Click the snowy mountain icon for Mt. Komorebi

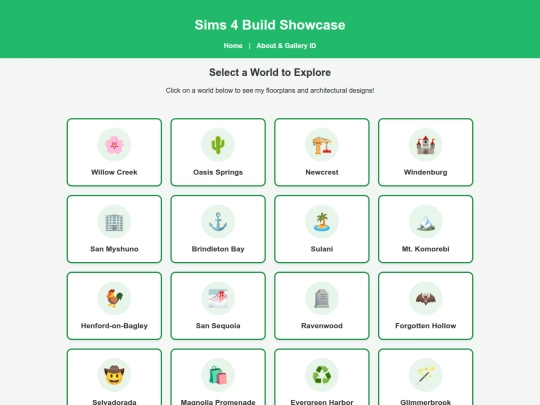[x=426, y=222]
